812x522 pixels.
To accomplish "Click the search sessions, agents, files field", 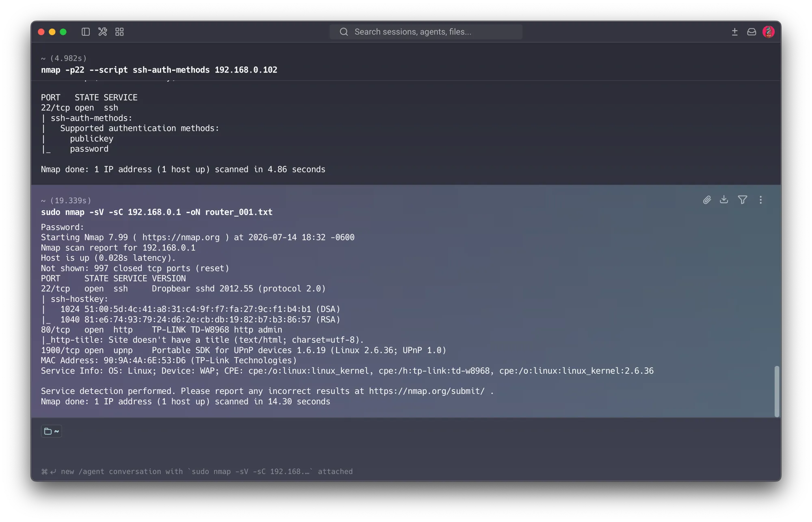I will 426,32.
